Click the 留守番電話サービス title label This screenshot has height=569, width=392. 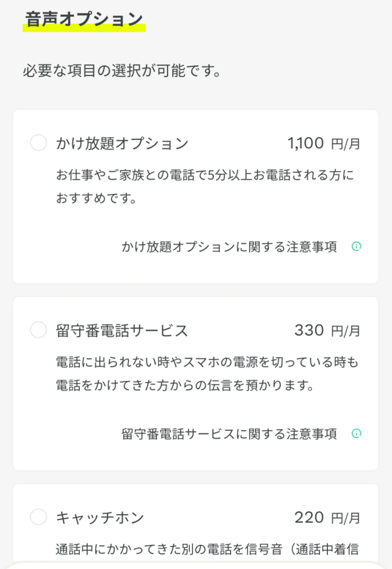122,330
